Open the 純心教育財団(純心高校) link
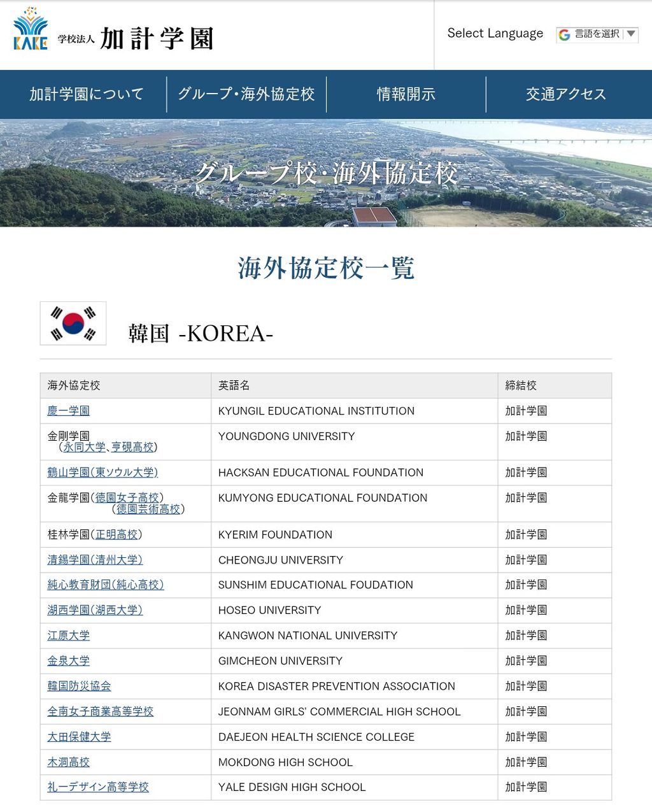Image resolution: width=652 pixels, height=812 pixels. coord(106,585)
